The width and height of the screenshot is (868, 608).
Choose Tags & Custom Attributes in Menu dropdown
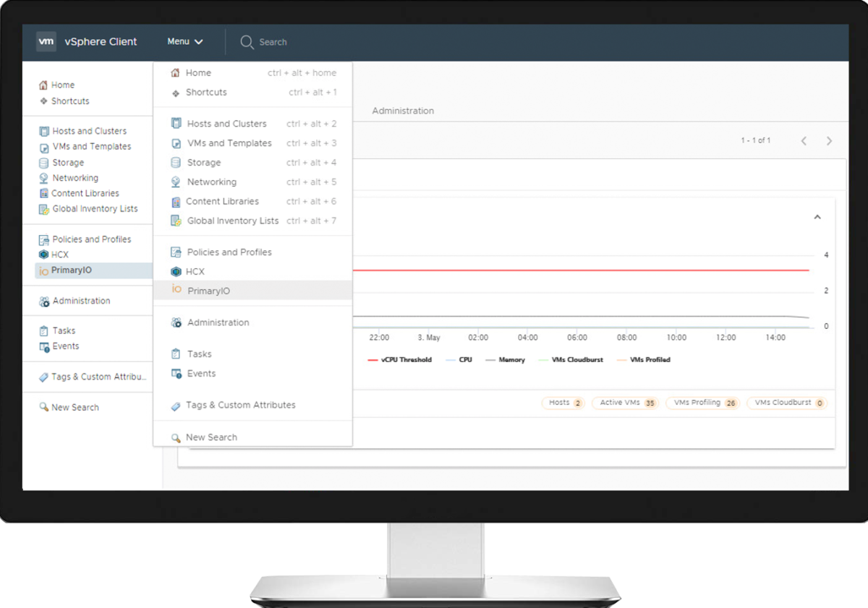click(x=253, y=406)
